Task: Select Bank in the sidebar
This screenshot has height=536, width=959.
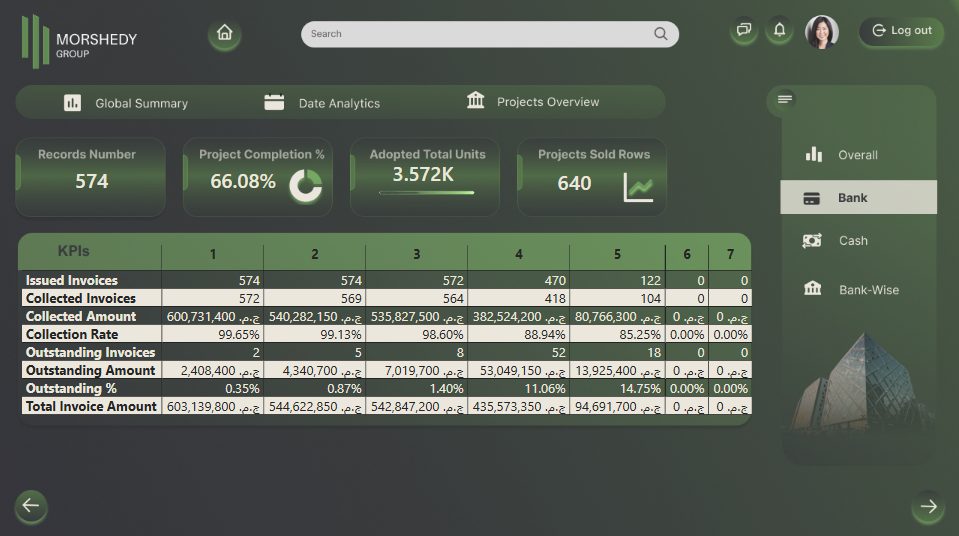Action: point(859,197)
